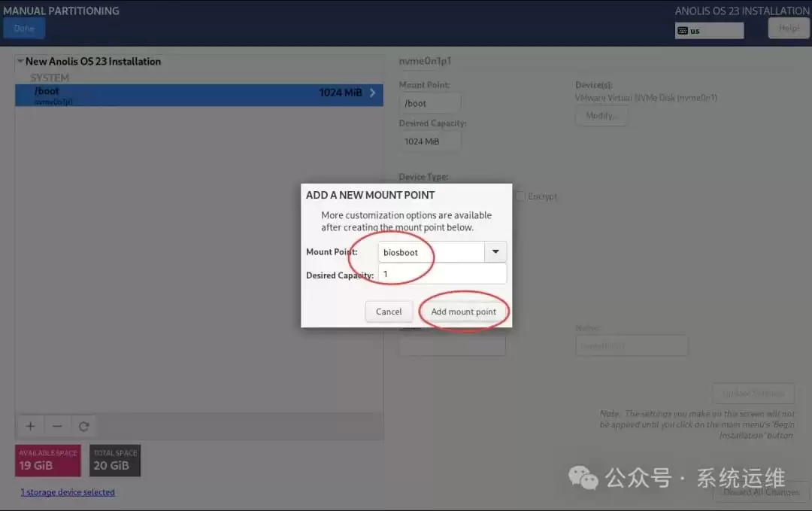Click Cancel in the mount point dialog
Screen dimensions: 812x511
coord(389,312)
